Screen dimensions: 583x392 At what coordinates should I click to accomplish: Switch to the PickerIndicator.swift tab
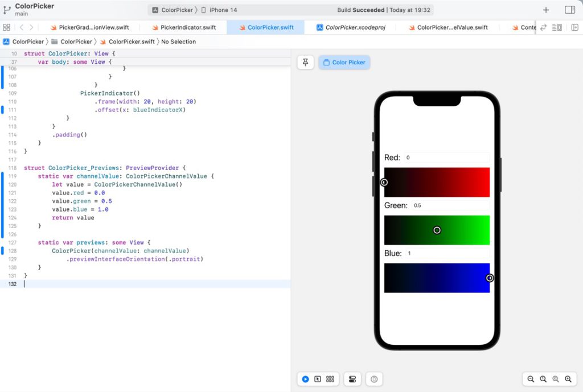(x=184, y=27)
